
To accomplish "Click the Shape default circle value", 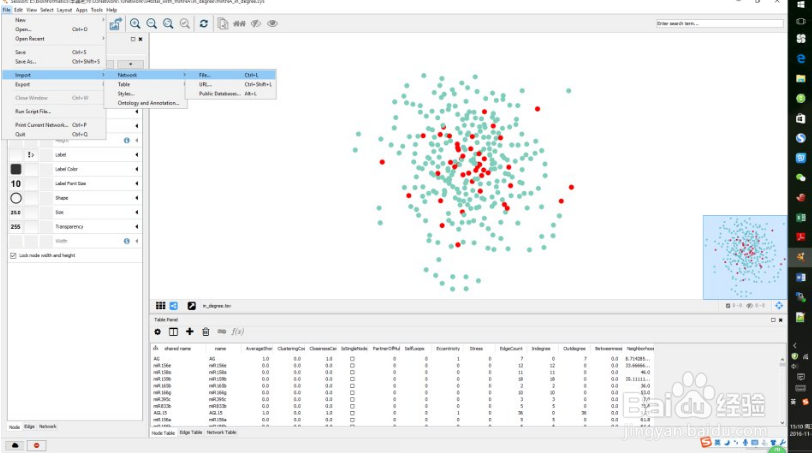I will pyautogui.click(x=16, y=198).
